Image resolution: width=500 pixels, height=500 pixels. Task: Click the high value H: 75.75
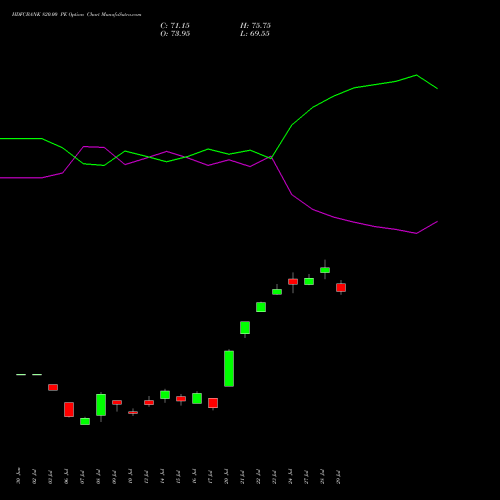[x=255, y=26]
